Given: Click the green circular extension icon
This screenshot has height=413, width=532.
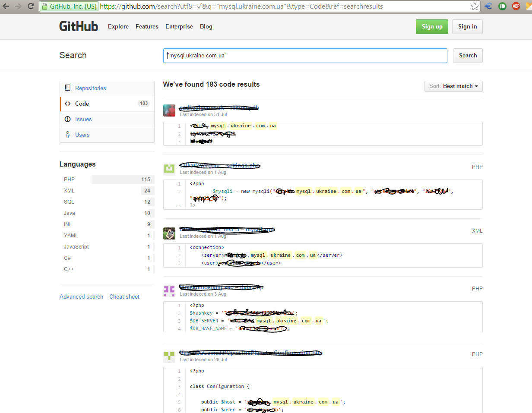Looking at the screenshot, I should click(x=502, y=6).
